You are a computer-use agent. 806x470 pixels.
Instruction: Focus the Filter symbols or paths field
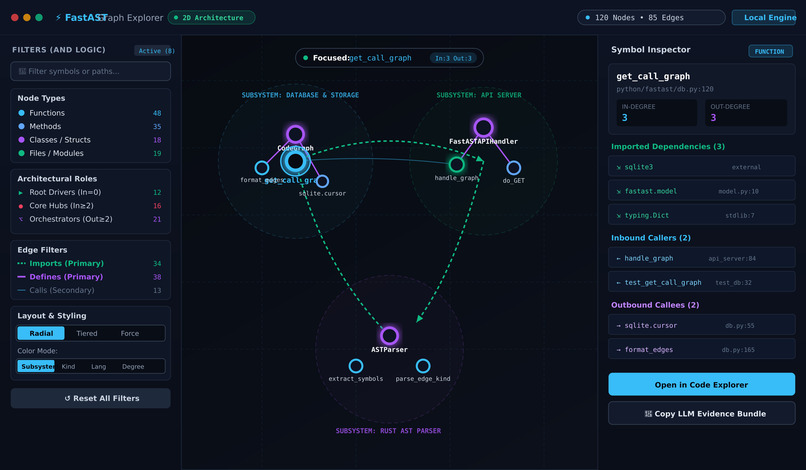click(90, 71)
